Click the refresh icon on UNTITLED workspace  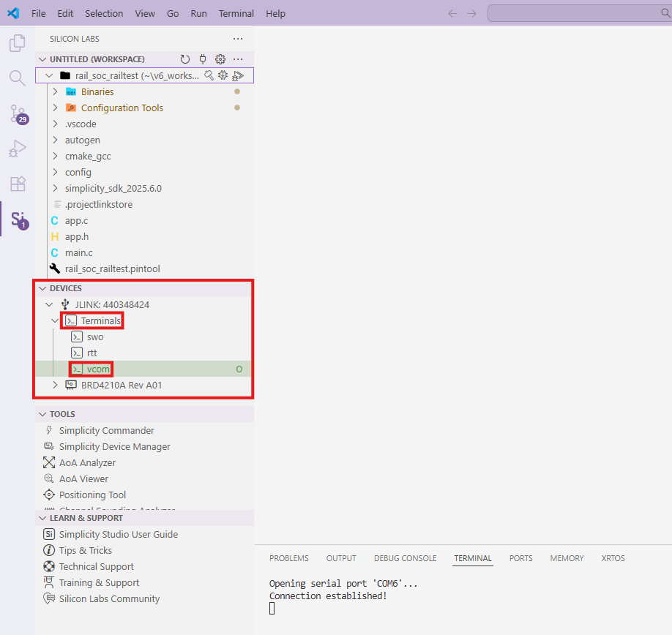pos(184,59)
